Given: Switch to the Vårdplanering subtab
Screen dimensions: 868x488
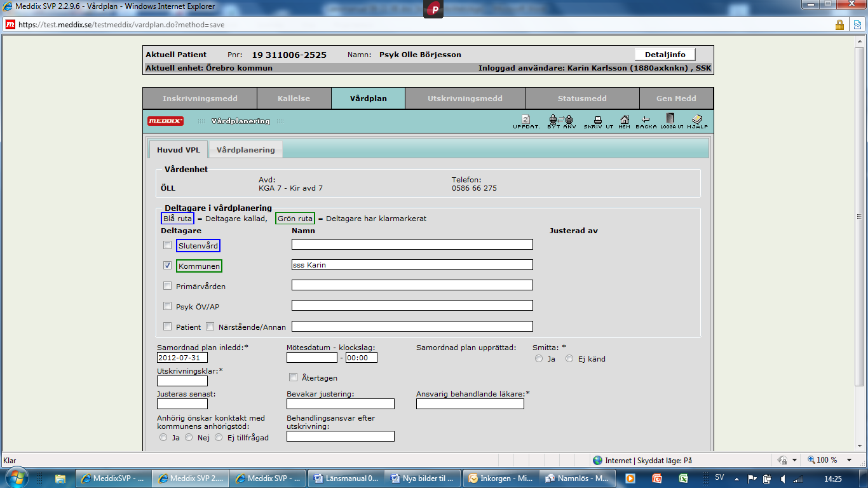Looking at the screenshot, I should point(245,150).
